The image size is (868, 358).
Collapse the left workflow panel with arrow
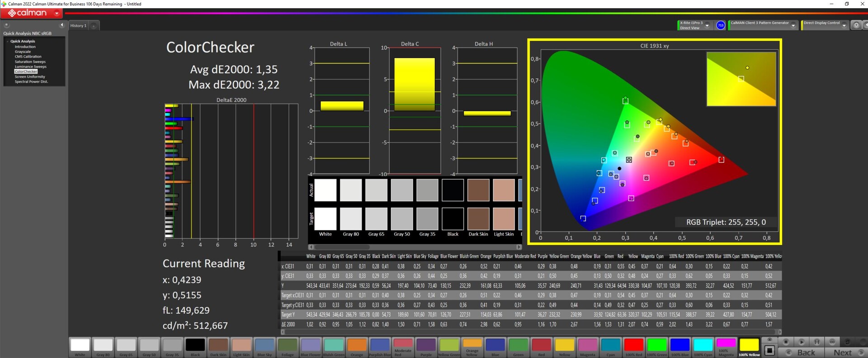61,25
